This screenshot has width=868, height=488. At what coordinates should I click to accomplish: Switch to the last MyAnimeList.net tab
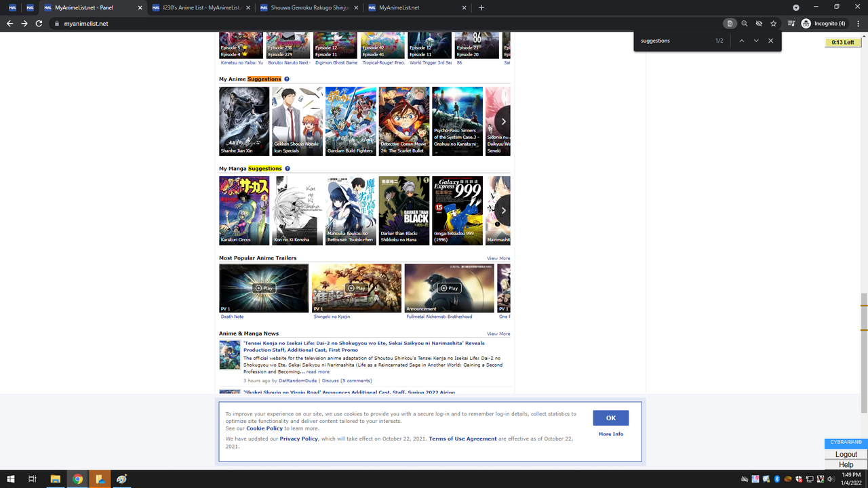417,7
